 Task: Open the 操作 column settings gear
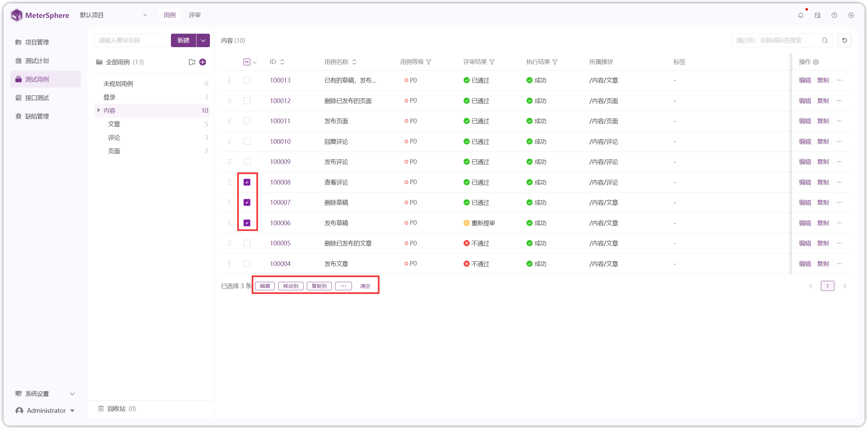816,62
